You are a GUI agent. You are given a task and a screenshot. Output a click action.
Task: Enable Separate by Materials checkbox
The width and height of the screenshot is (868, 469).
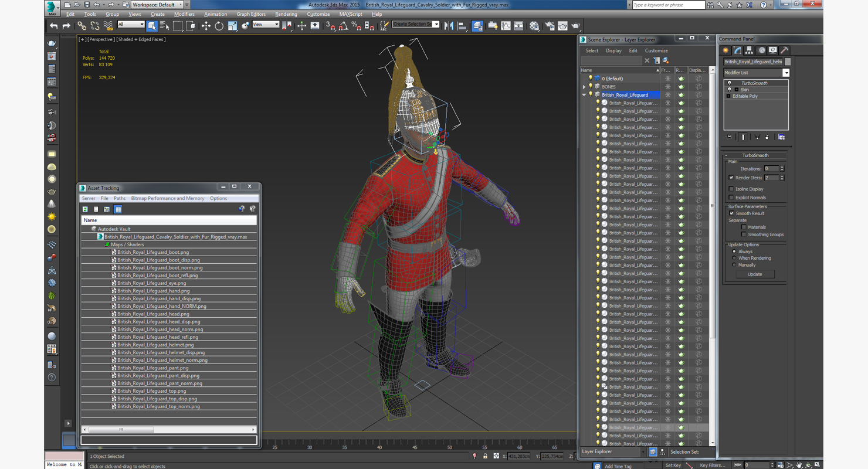(744, 227)
